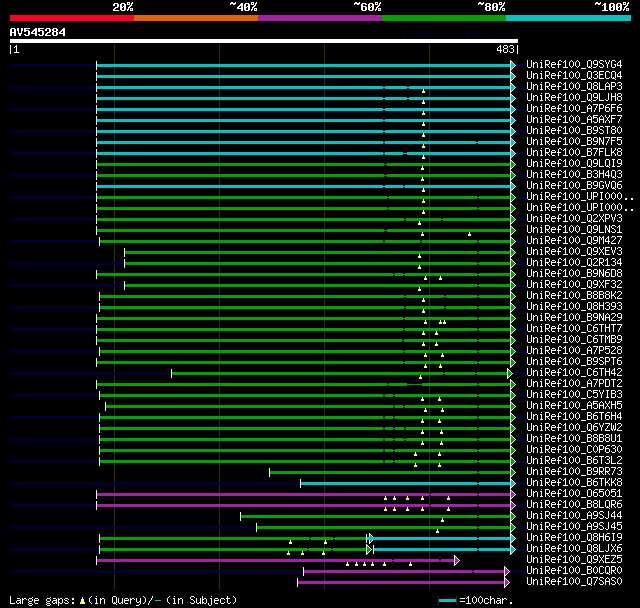This screenshot has width=640, height=608.
Task: Click UniRef100_Q9XEV3 label
Action: tap(574, 252)
